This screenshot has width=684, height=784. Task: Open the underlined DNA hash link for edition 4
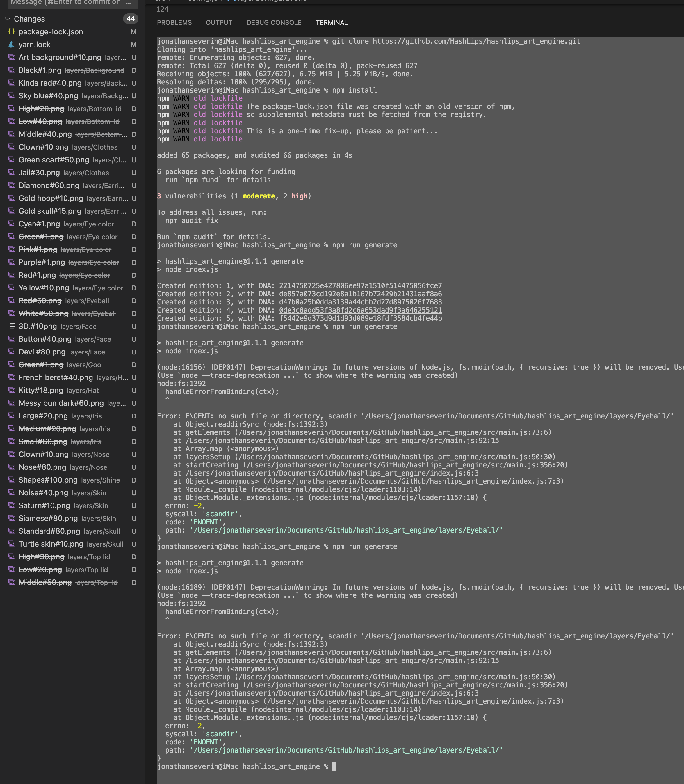click(x=359, y=310)
